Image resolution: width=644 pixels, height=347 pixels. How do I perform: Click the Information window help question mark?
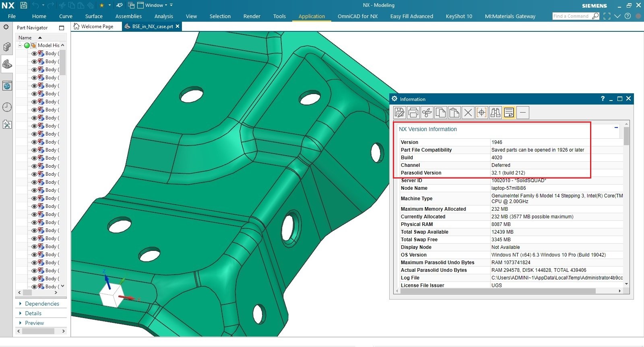[x=603, y=99]
